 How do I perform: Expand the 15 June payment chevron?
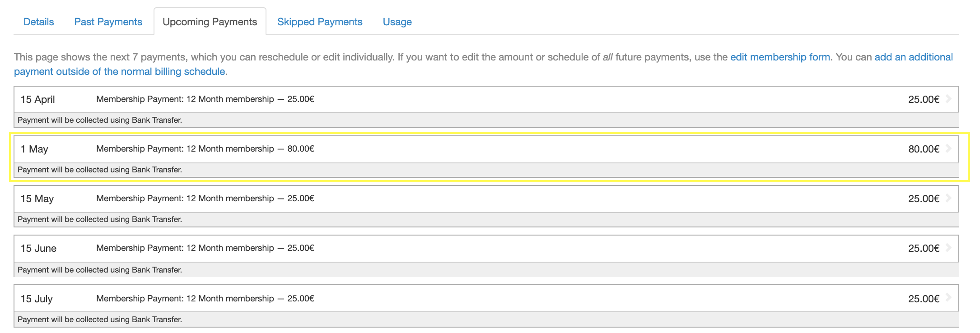point(948,248)
